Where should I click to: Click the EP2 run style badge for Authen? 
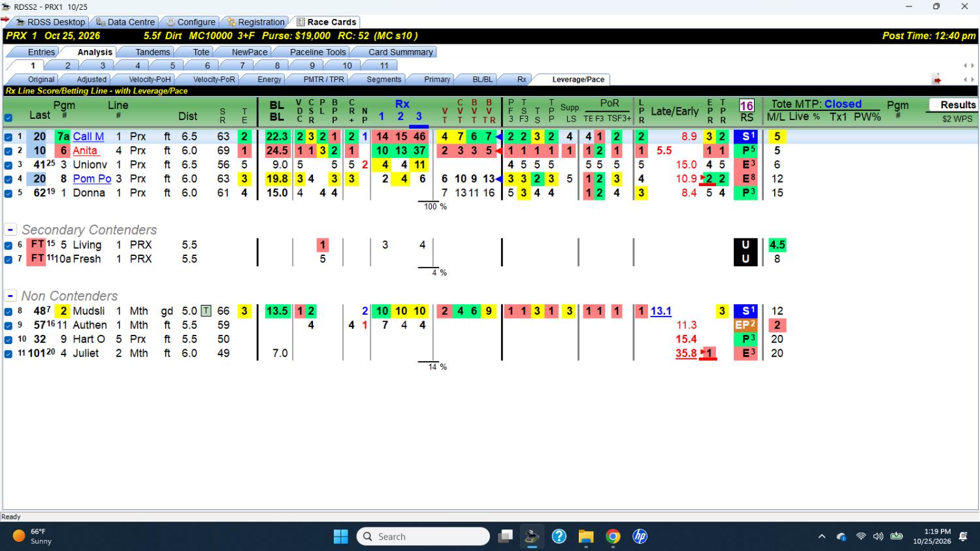pos(745,325)
